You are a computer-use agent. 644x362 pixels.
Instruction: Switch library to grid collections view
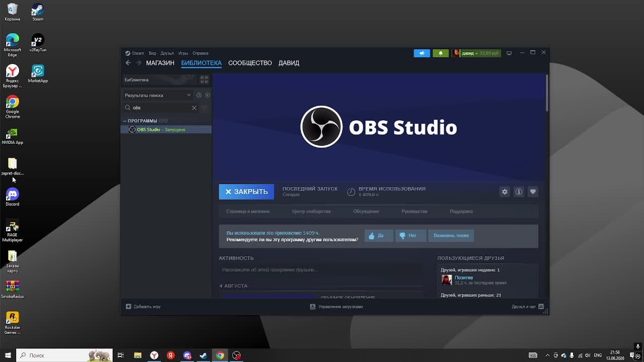tap(204, 80)
